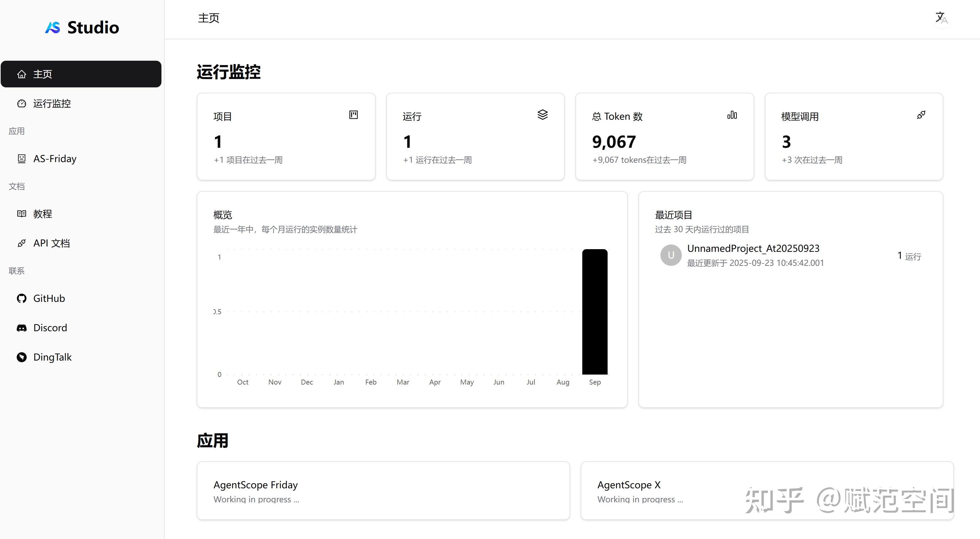Click the 模型调用 plug icon
The height and width of the screenshot is (539, 980).
(921, 115)
